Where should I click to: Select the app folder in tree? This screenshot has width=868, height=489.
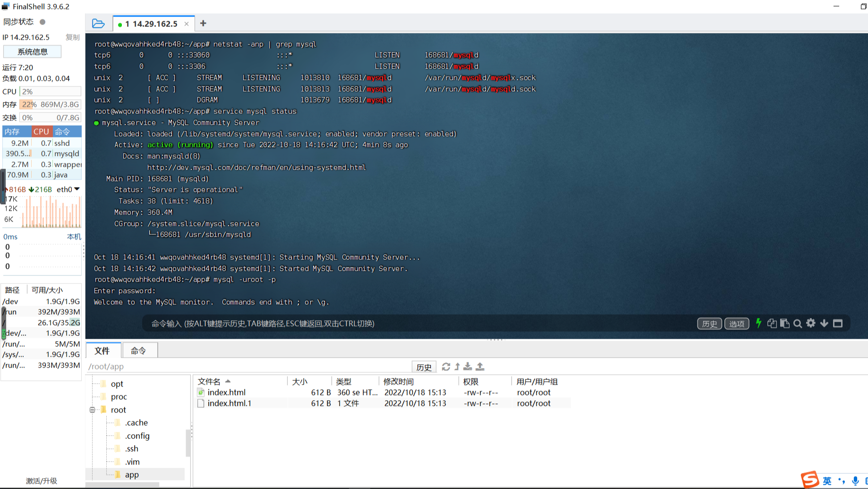(131, 475)
